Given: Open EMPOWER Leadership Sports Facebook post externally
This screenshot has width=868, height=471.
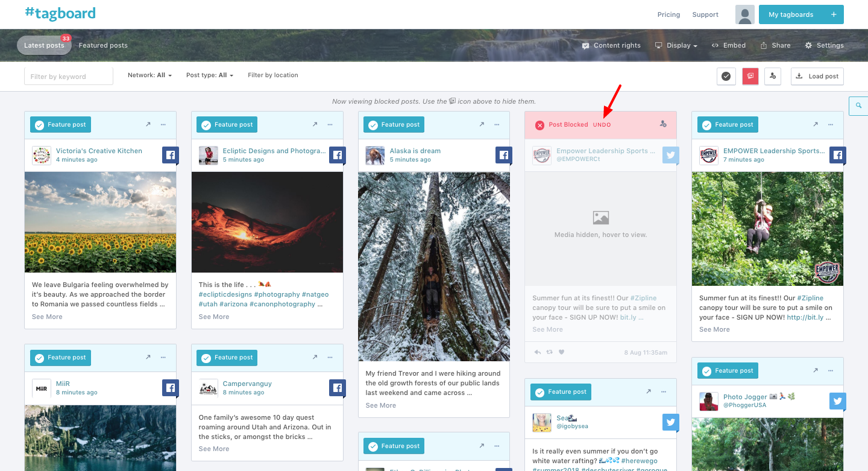Looking at the screenshot, I should [816, 125].
